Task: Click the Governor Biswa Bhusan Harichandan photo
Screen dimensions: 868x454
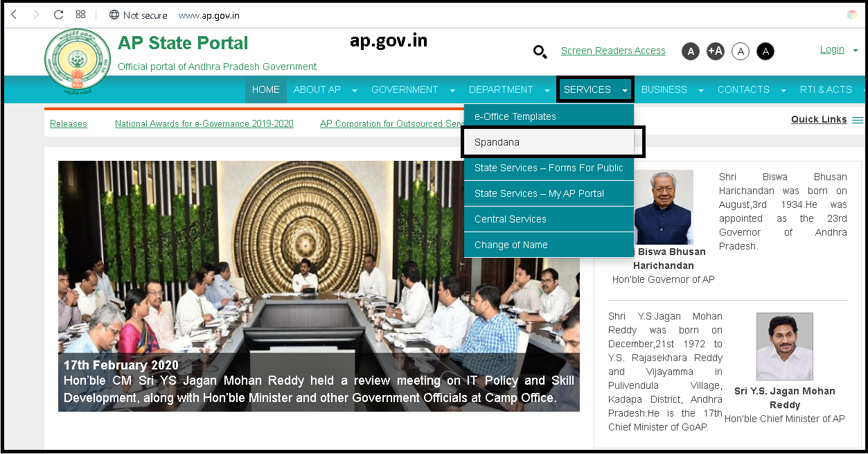Action: (663, 207)
